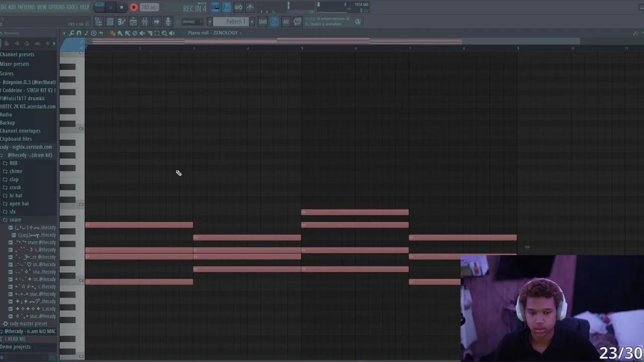Open the piano roll tools wrench menu
Viewport: 644px width, 362px height.
click(x=71, y=33)
